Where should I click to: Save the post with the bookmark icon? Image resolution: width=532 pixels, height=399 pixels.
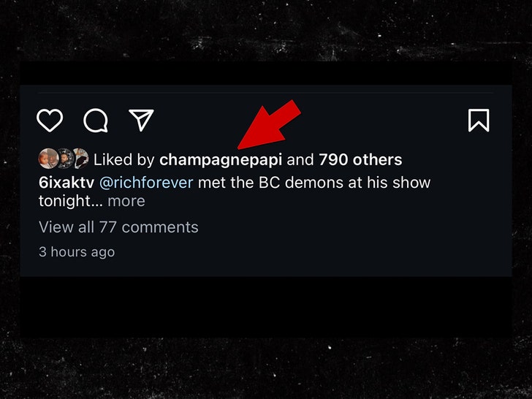[479, 120]
